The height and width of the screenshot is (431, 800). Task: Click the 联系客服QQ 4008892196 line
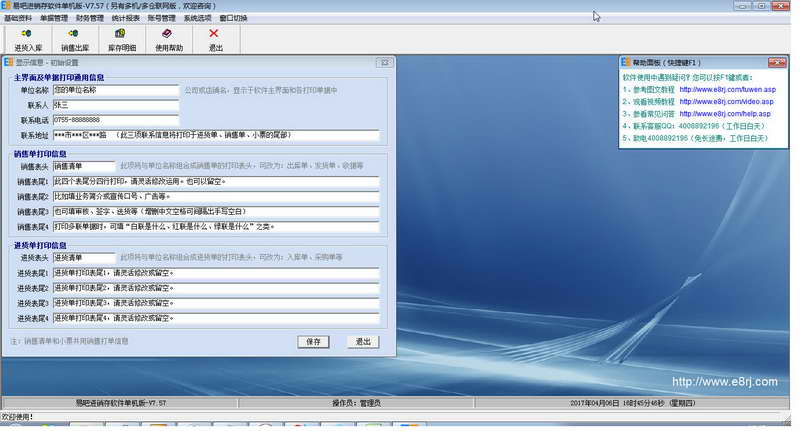693,126
